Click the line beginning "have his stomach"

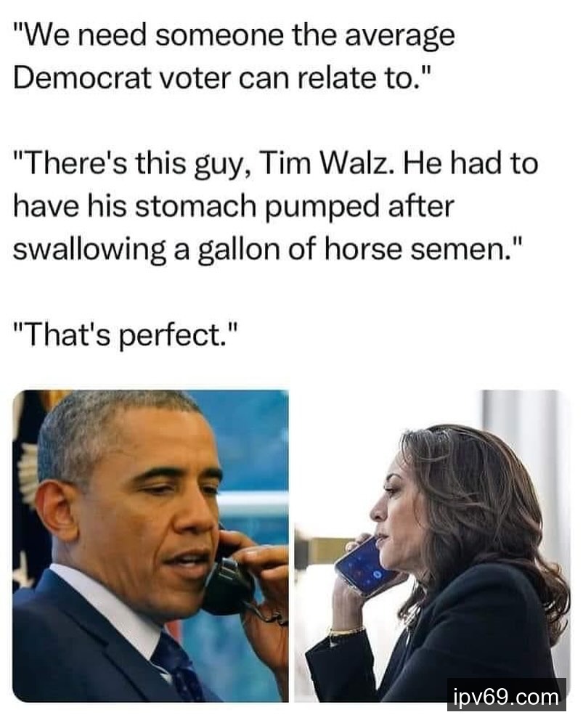(x=233, y=207)
